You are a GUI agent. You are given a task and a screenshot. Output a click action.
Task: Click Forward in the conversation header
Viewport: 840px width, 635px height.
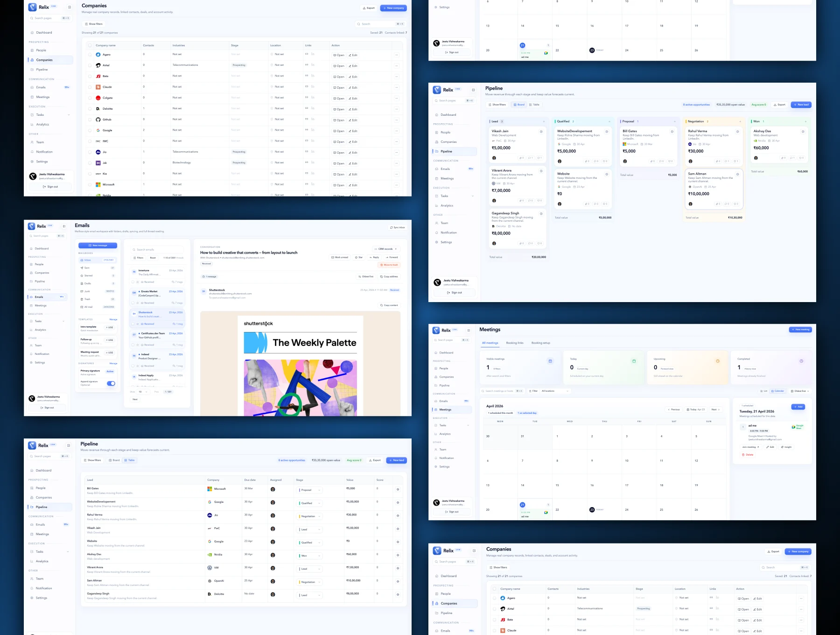click(x=392, y=257)
